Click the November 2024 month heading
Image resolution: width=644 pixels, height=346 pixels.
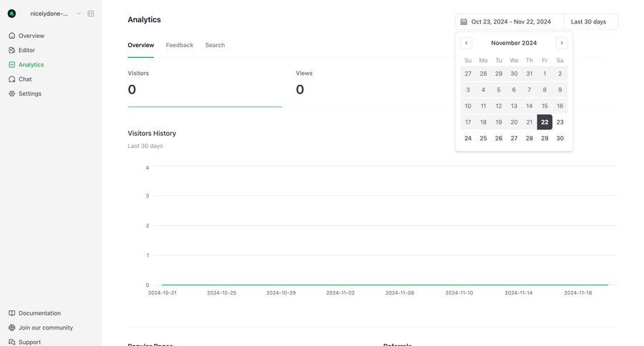click(x=514, y=43)
